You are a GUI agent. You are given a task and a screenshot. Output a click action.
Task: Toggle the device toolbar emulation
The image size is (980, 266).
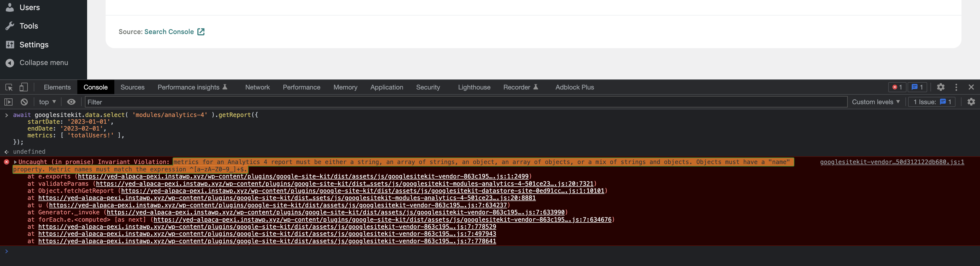[x=24, y=87]
